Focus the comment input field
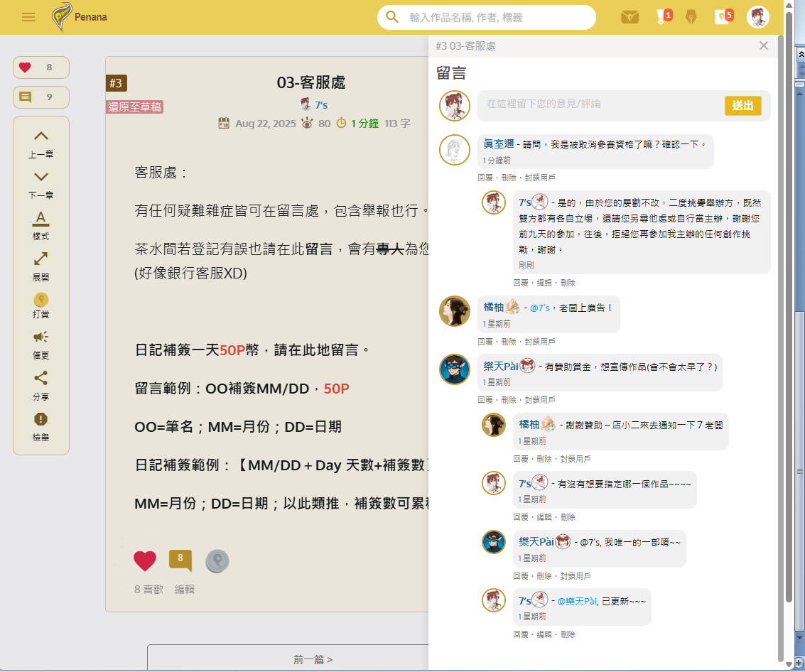Image resolution: width=805 pixels, height=672 pixels. point(600,105)
